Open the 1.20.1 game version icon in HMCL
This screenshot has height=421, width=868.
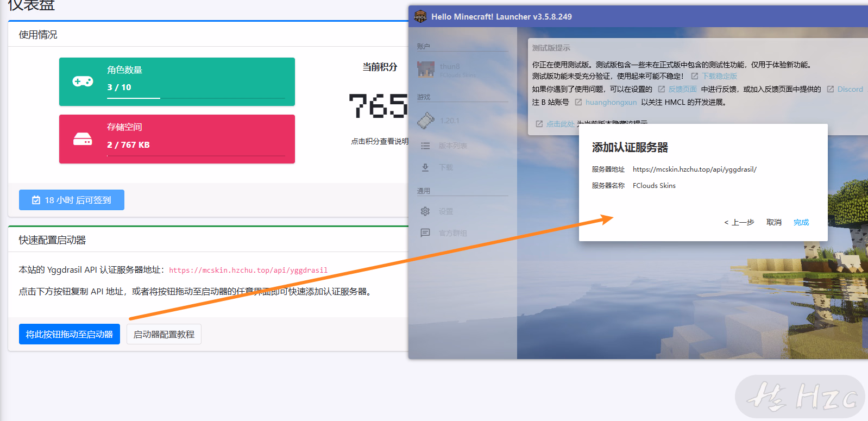pyautogui.click(x=426, y=120)
